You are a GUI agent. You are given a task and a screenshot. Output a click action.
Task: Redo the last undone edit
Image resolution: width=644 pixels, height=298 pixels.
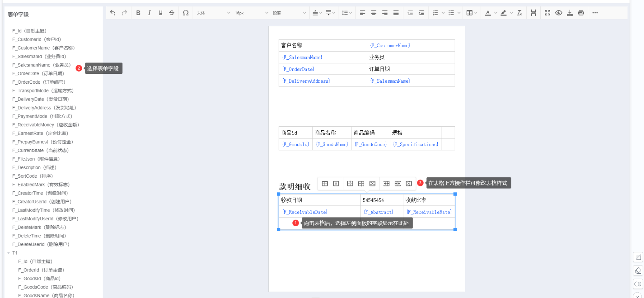click(x=124, y=13)
